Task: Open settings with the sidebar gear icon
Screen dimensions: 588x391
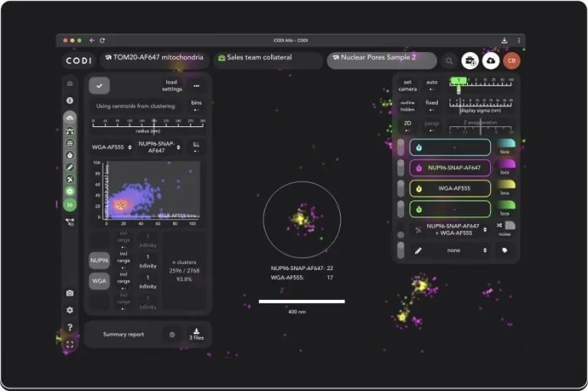Action: pyautogui.click(x=70, y=310)
